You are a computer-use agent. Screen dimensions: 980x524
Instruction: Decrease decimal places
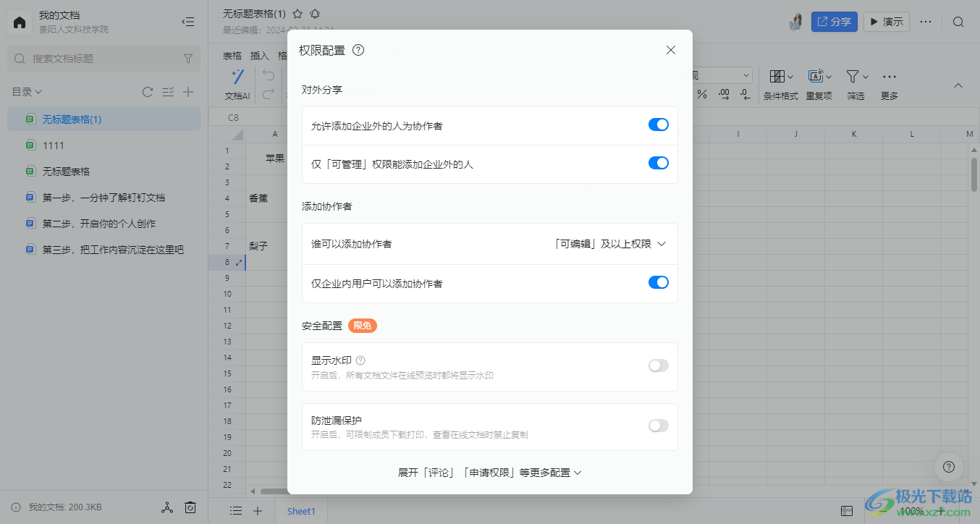(745, 94)
